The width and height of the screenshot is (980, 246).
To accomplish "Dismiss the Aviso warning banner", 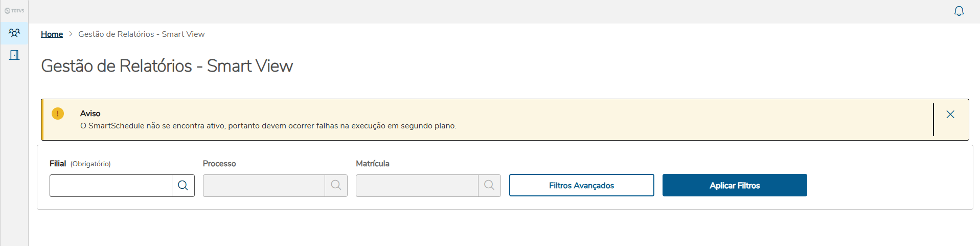I will pyautogui.click(x=950, y=115).
